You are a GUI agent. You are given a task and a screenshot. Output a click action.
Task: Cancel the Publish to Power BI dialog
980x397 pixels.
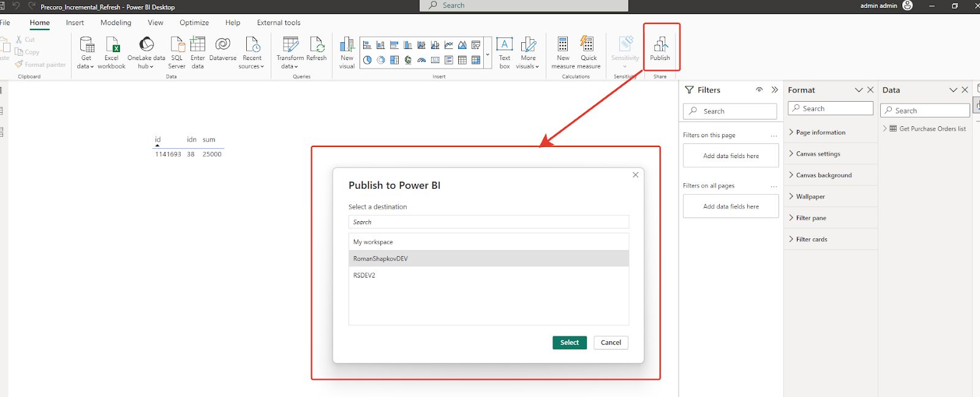pos(611,342)
